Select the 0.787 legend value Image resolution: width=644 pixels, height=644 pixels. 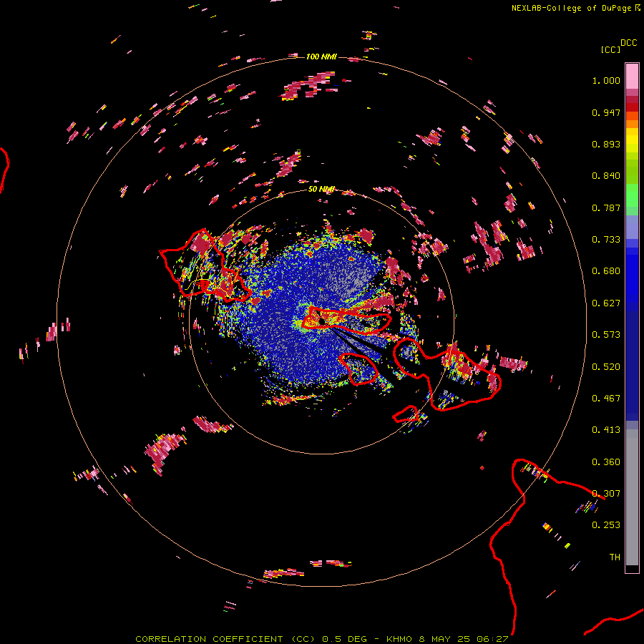(606, 208)
